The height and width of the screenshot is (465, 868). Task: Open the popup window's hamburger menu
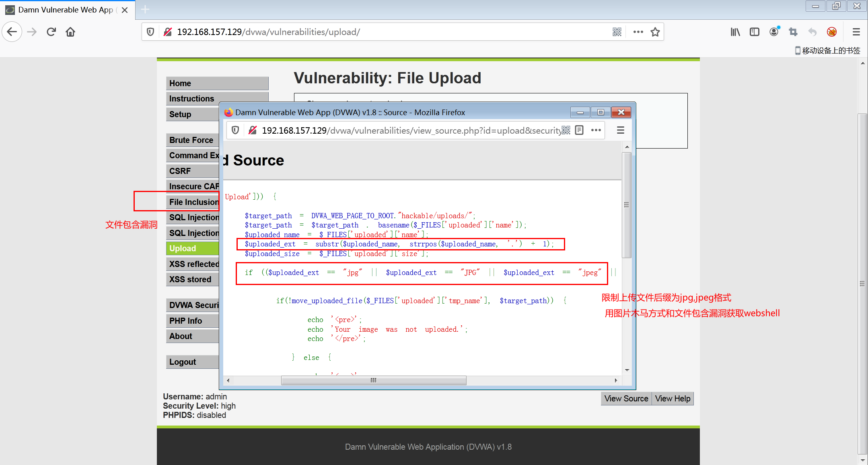[x=621, y=130]
